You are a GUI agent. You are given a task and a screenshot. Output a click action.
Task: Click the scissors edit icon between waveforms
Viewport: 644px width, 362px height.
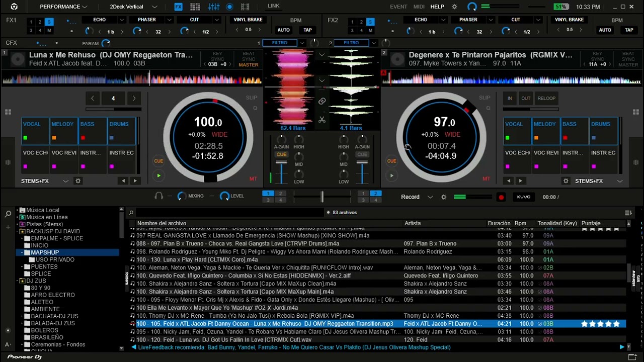coord(322,120)
